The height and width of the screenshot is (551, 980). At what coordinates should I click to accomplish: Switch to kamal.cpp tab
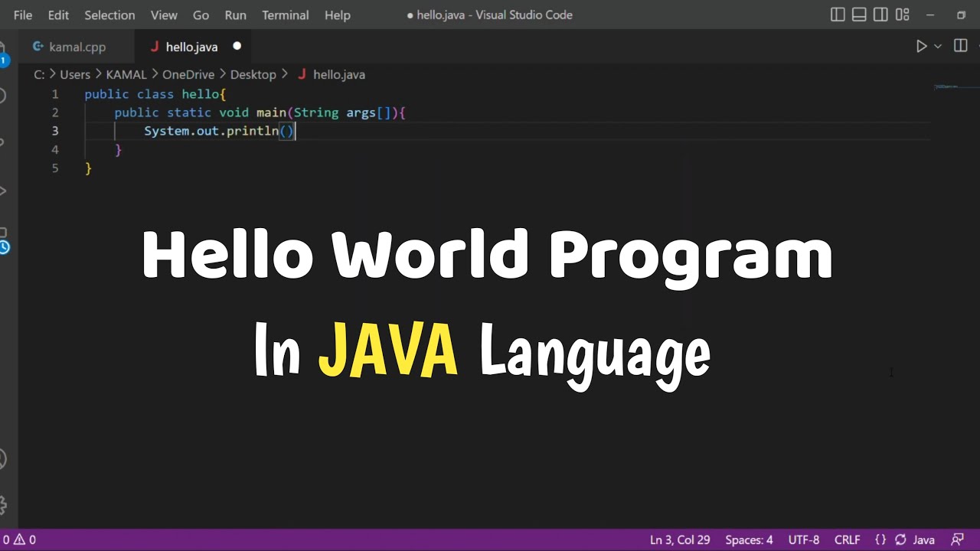point(77,47)
